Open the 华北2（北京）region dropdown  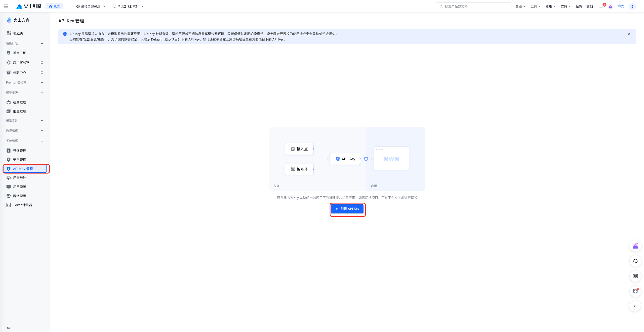coord(128,6)
